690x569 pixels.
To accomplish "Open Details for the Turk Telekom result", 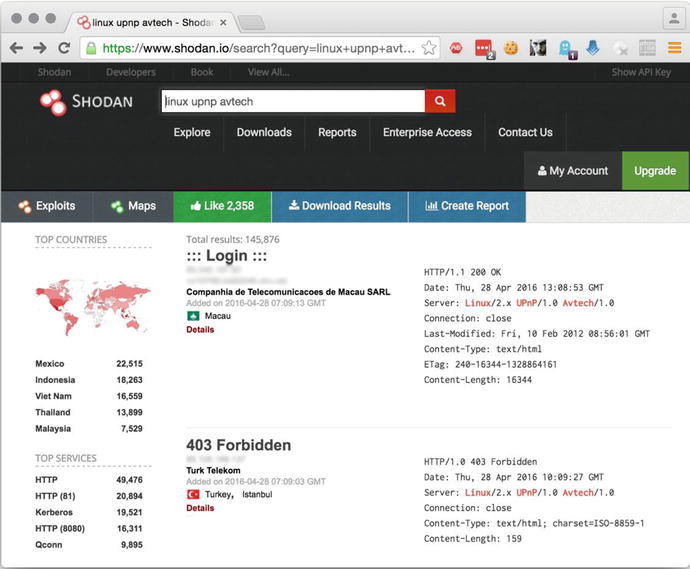I will [200, 508].
